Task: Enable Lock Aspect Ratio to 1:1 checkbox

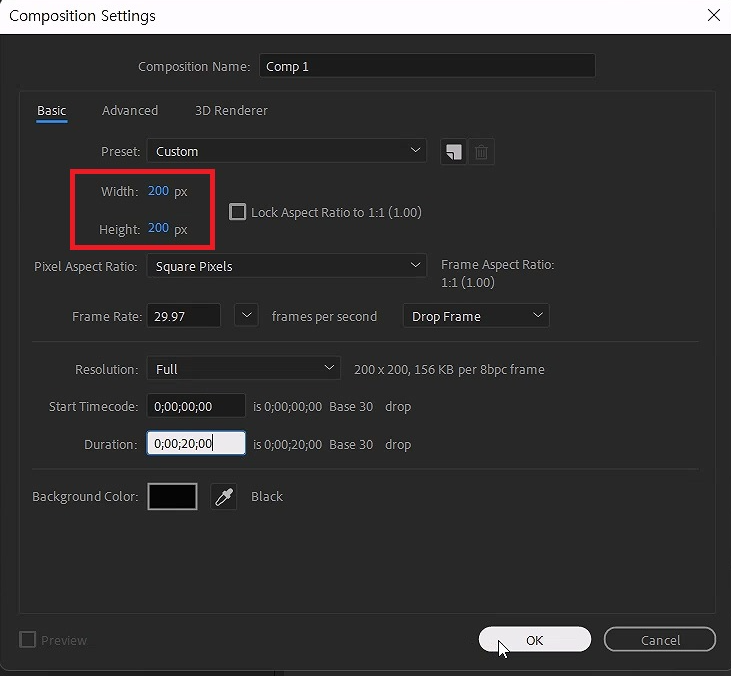Action: 237,212
